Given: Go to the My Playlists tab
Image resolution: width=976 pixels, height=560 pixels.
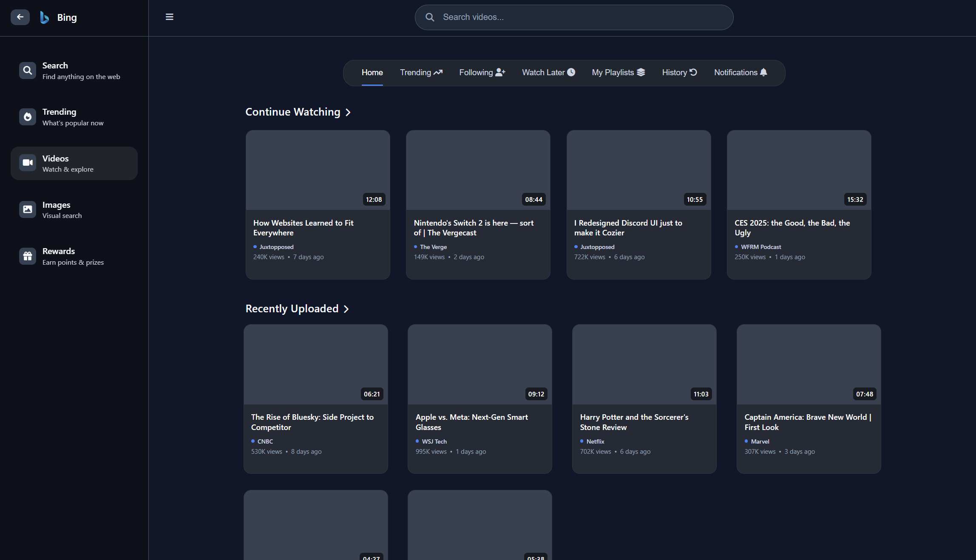Looking at the screenshot, I should [618, 73].
